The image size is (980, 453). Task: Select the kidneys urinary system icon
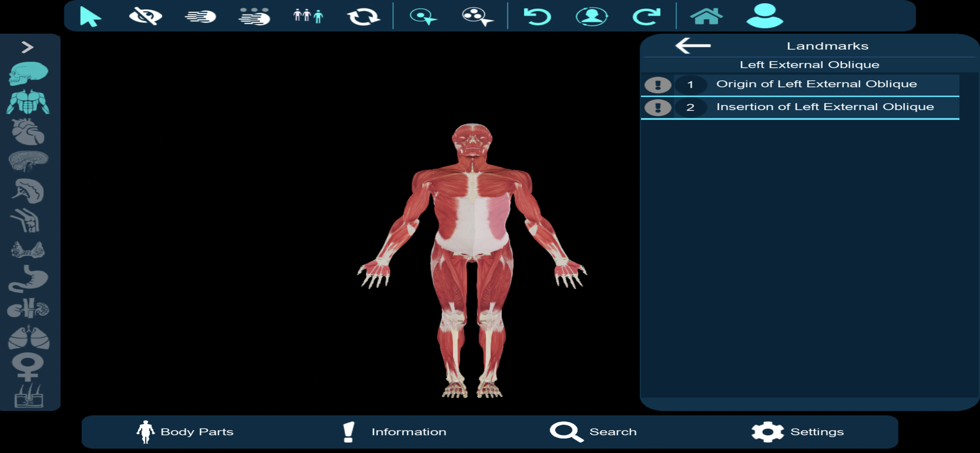[x=28, y=308]
